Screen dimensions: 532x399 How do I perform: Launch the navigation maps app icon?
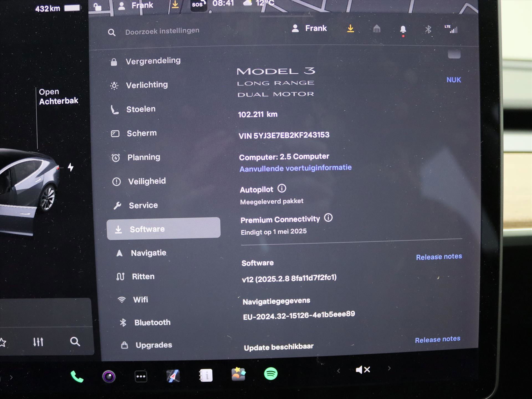tap(173, 376)
